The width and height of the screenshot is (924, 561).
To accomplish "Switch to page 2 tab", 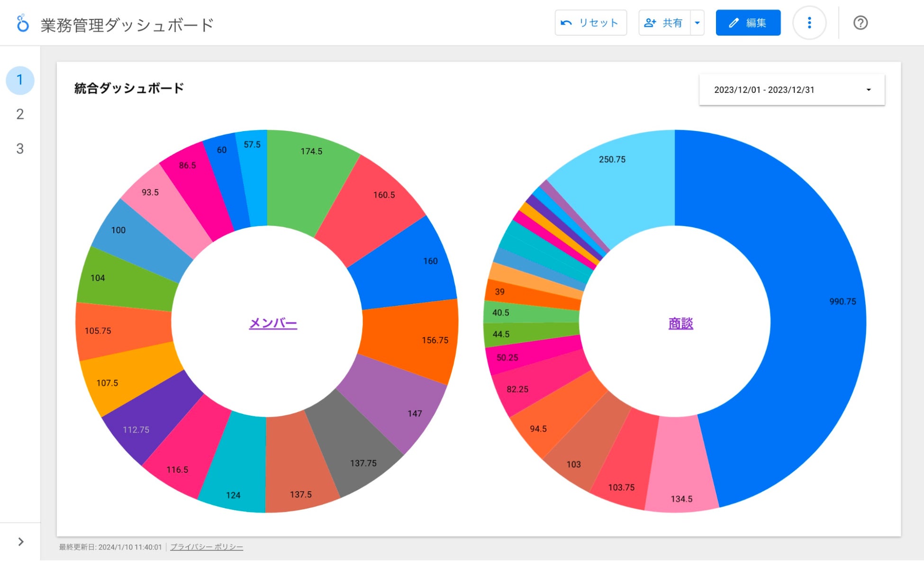I will [20, 114].
